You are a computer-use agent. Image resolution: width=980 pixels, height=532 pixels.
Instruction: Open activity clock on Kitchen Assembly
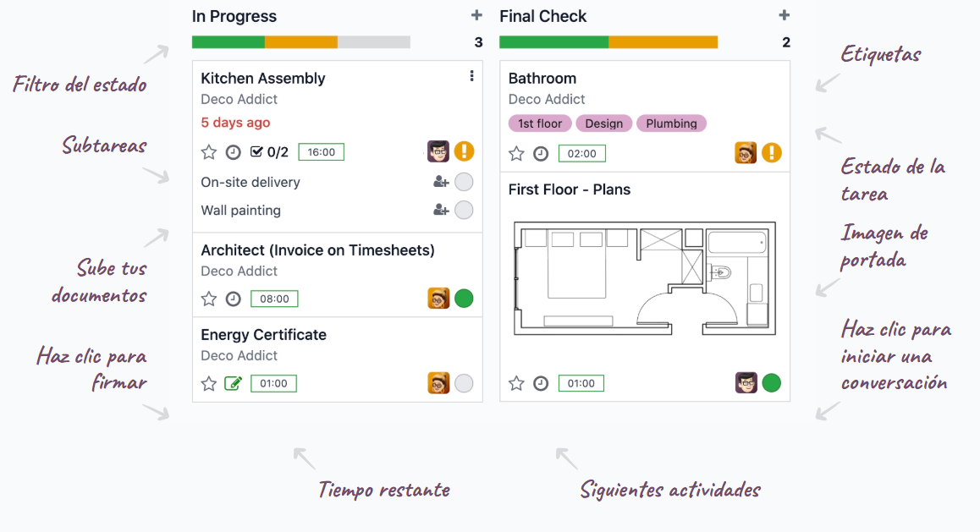pyautogui.click(x=234, y=152)
